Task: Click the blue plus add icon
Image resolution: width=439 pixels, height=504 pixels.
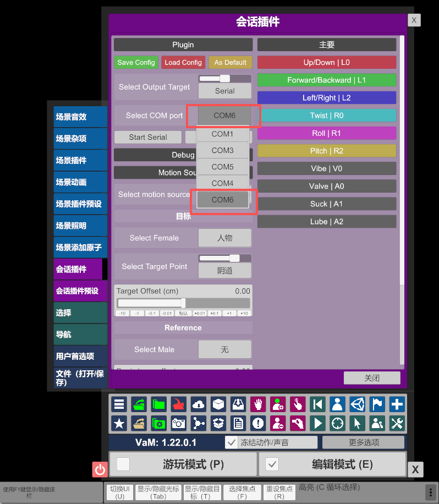Action: click(397, 404)
